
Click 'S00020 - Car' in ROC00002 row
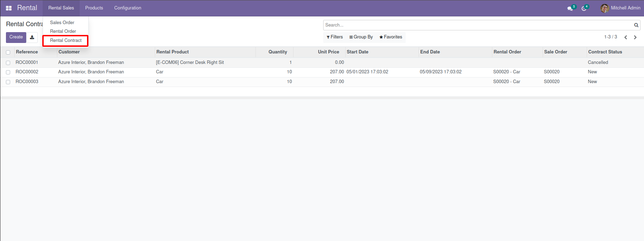coord(507,72)
